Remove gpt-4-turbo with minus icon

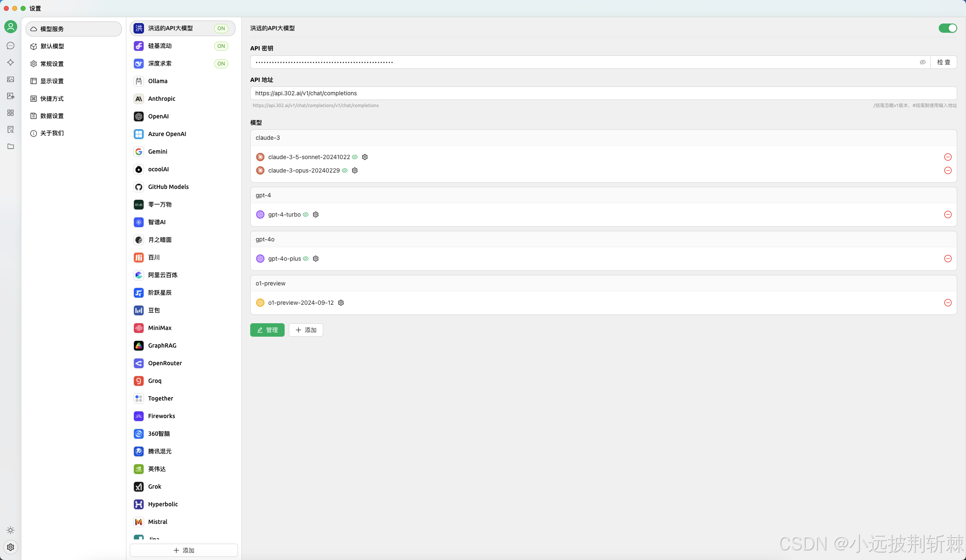pyautogui.click(x=948, y=215)
